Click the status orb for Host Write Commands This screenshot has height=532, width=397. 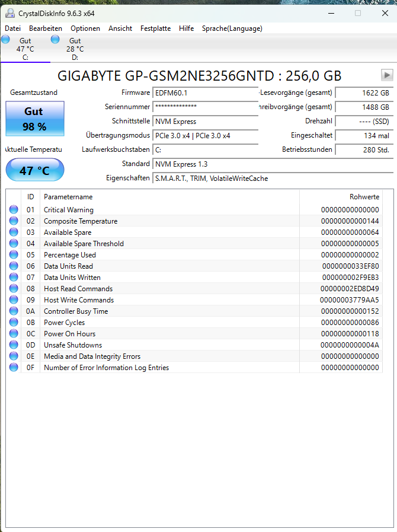coord(14,300)
